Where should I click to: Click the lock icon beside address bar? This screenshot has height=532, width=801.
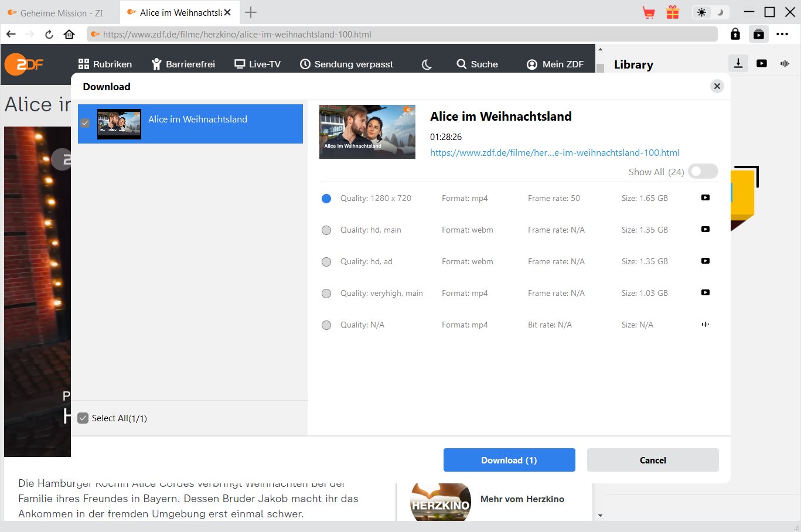pyautogui.click(x=735, y=34)
